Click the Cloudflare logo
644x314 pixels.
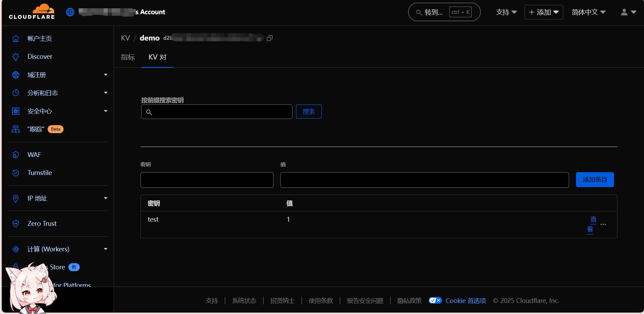[32, 12]
